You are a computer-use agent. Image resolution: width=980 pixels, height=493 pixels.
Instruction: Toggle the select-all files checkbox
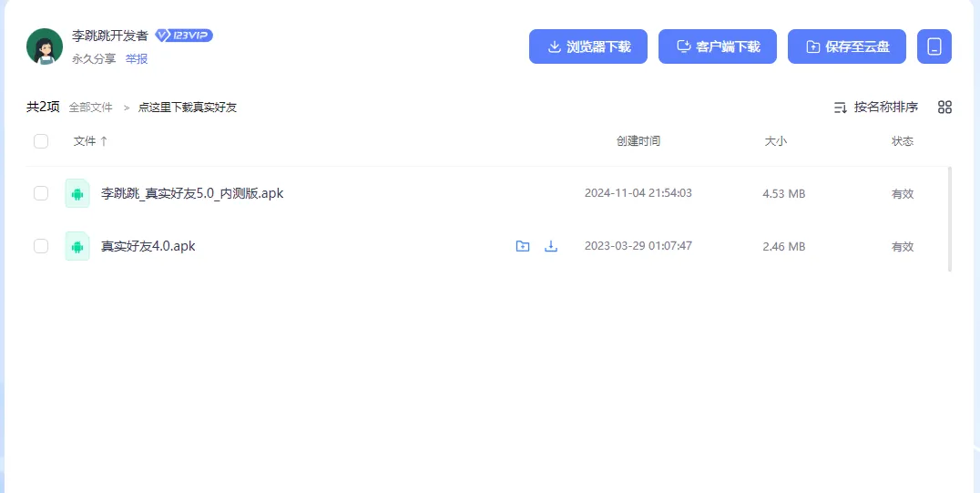tap(41, 140)
